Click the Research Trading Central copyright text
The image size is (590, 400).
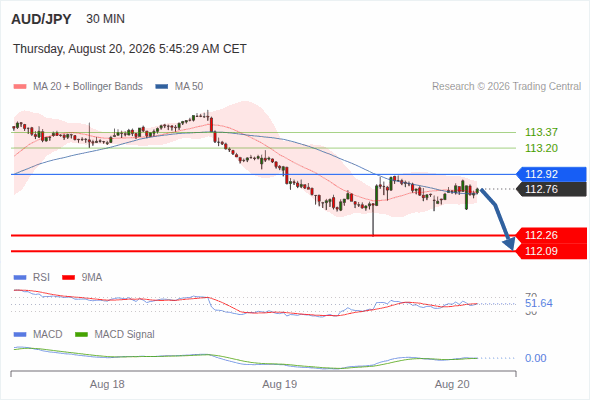506,87
